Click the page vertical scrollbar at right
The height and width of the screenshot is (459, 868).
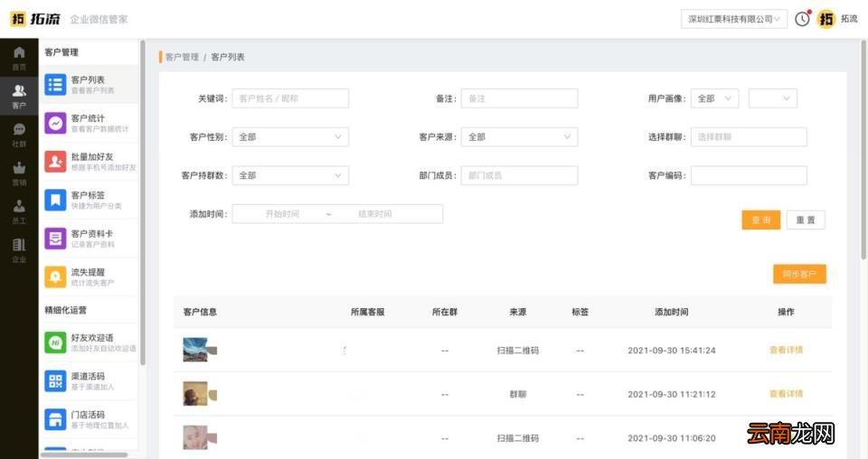863,149
